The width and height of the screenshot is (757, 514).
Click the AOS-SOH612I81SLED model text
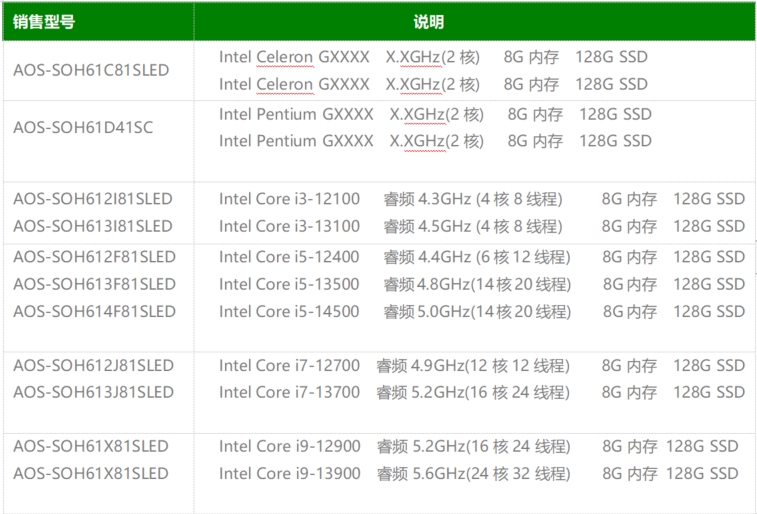click(93, 199)
